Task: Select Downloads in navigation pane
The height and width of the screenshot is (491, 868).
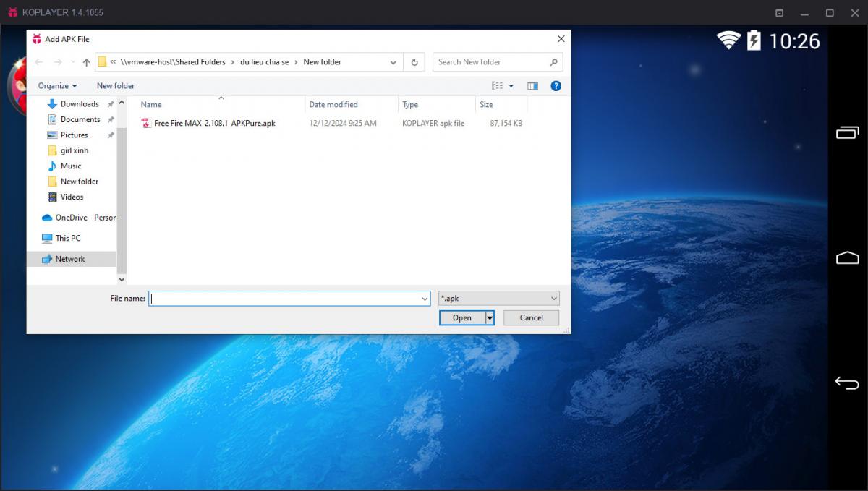Action: [x=80, y=104]
